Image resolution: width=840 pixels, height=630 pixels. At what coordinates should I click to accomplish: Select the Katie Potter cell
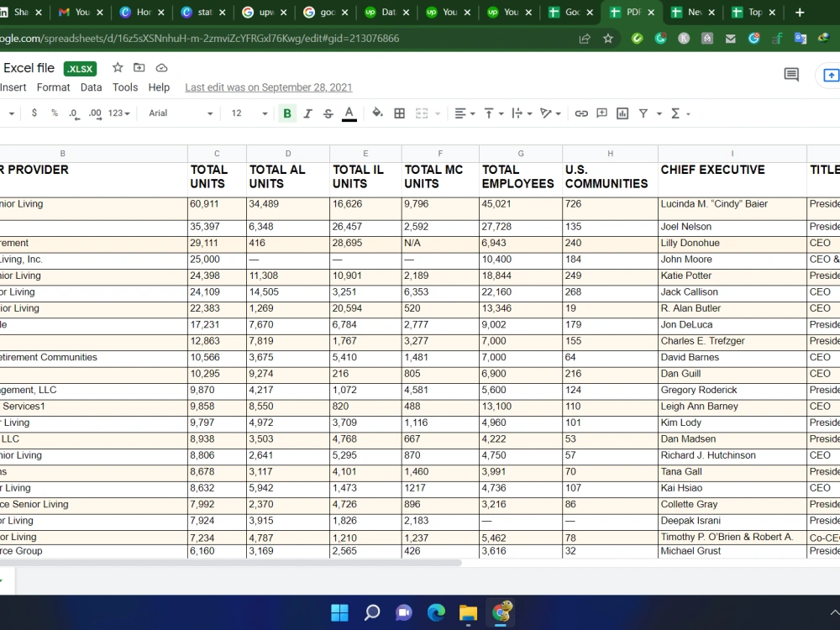(x=732, y=276)
